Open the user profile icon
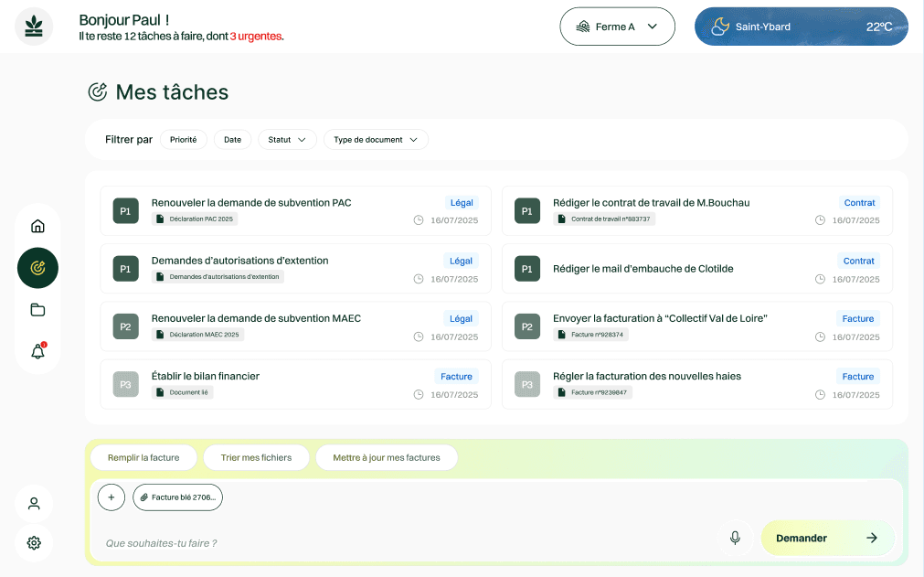Screen dimensions: 924x577 (34, 503)
